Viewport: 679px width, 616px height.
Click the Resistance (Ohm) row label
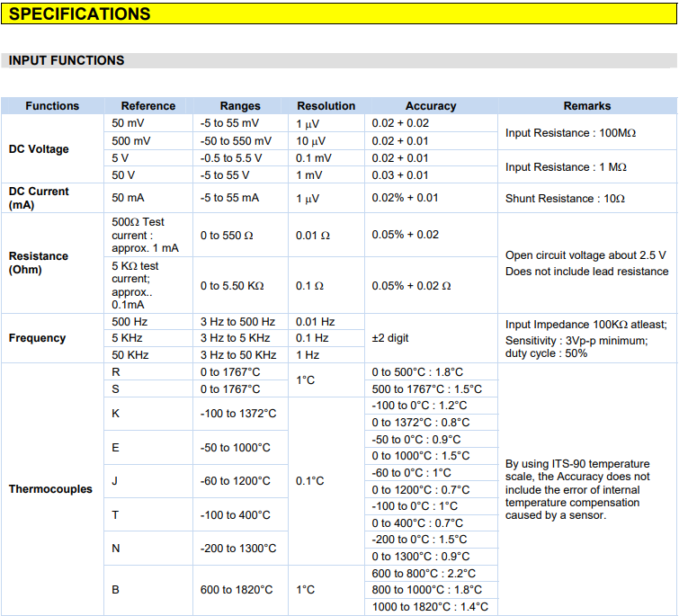(x=52, y=263)
